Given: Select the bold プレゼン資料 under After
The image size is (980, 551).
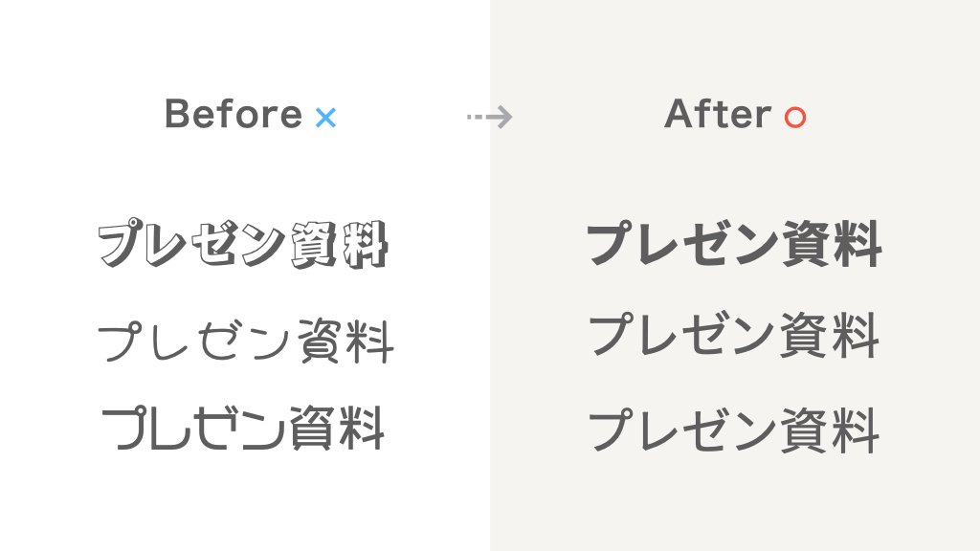Looking at the screenshot, I should pyautogui.click(x=734, y=243).
